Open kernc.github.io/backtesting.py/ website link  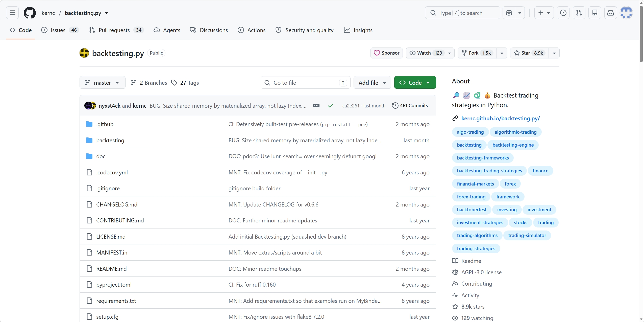coord(500,118)
